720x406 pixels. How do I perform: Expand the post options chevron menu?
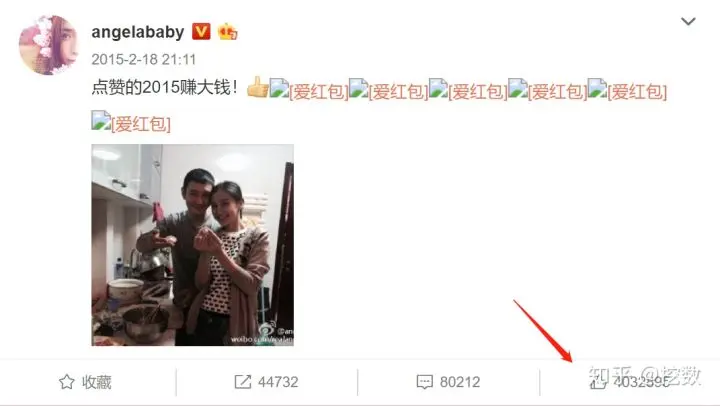(688, 21)
